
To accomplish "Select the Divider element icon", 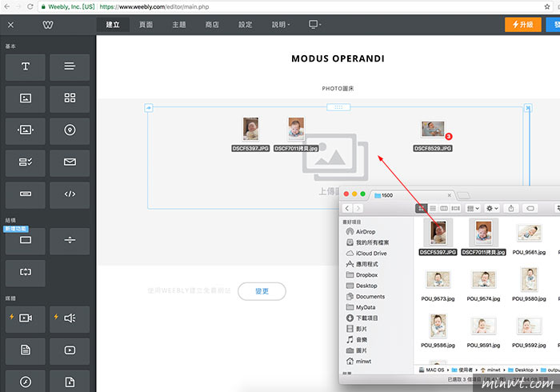I will pos(70,241).
